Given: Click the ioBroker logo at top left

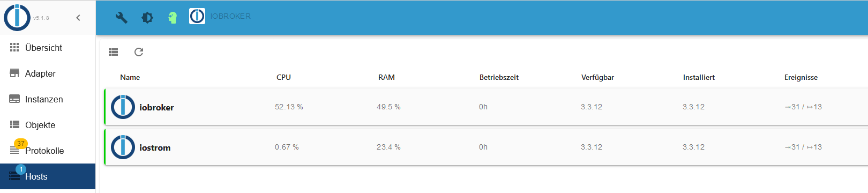Looking at the screenshot, I should click(17, 18).
